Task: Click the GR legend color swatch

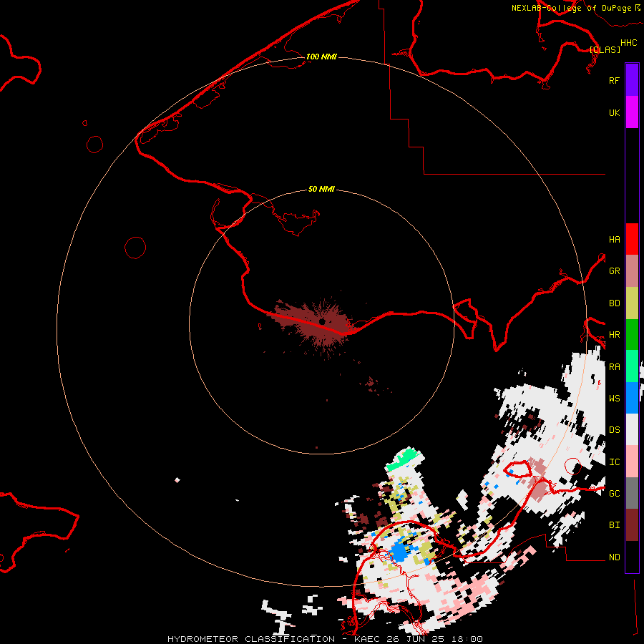Action: pyautogui.click(x=632, y=271)
